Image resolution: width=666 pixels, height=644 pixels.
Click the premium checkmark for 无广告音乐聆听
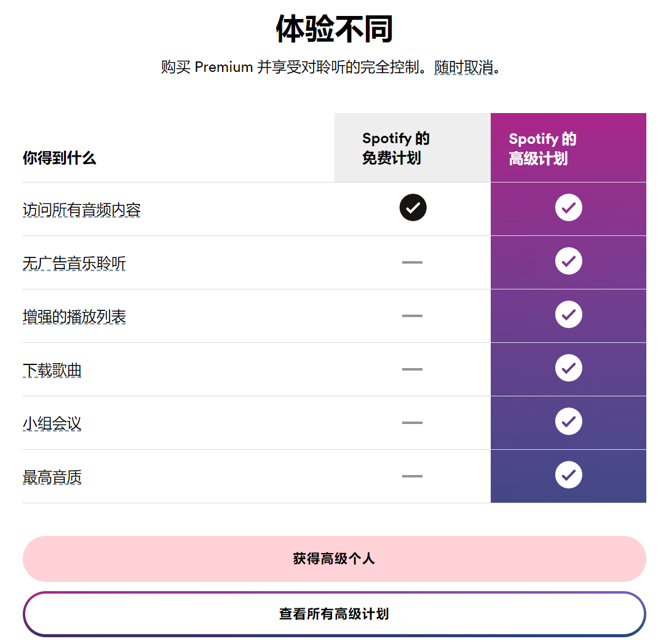pos(568,261)
